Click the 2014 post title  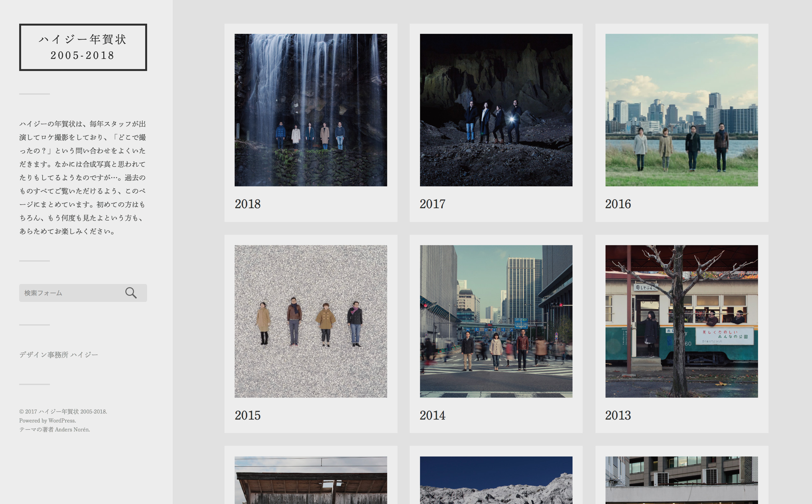(433, 415)
